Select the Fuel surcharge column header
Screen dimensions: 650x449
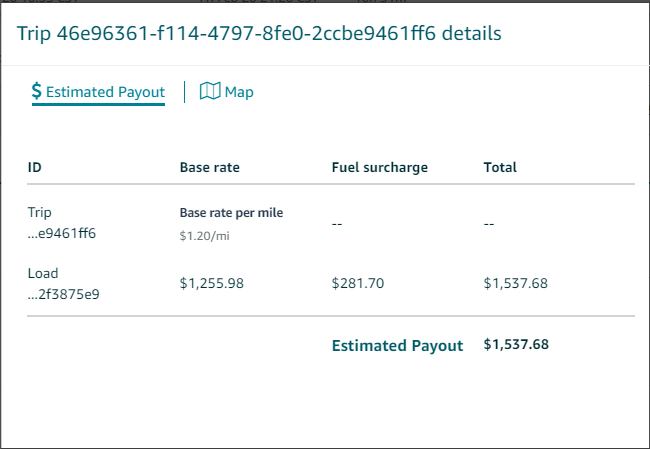point(380,167)
